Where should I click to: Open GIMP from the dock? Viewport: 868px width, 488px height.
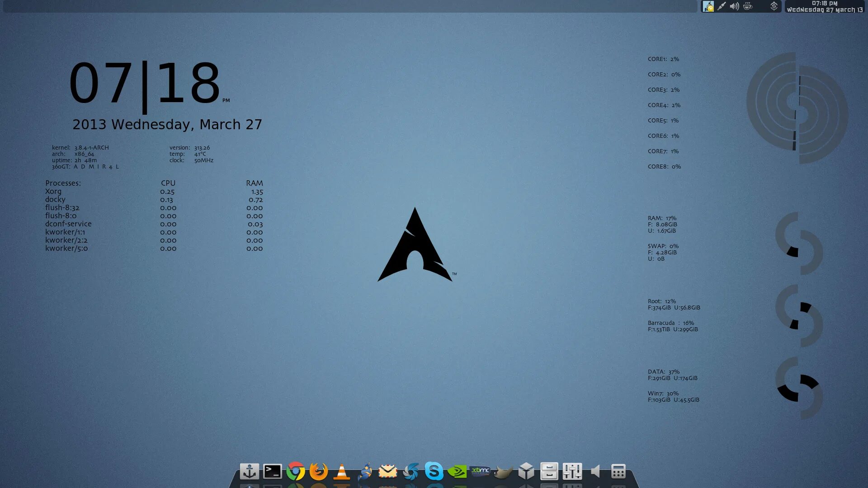503,472
